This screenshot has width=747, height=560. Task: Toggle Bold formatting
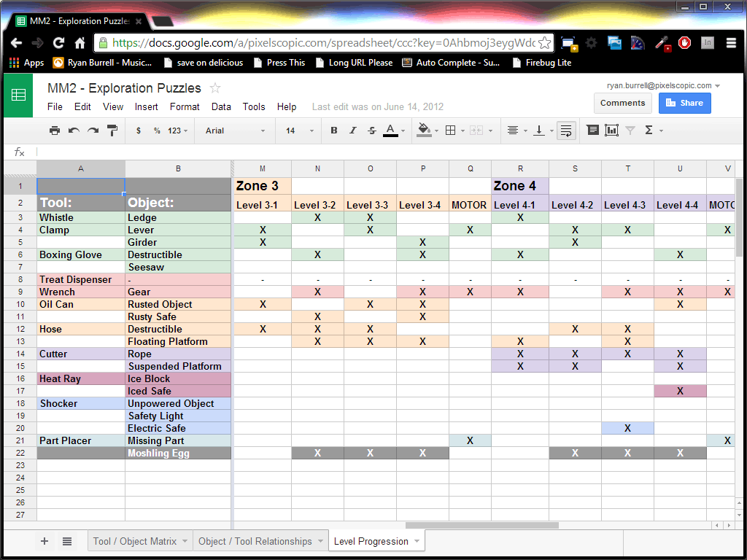click(334, 131)
